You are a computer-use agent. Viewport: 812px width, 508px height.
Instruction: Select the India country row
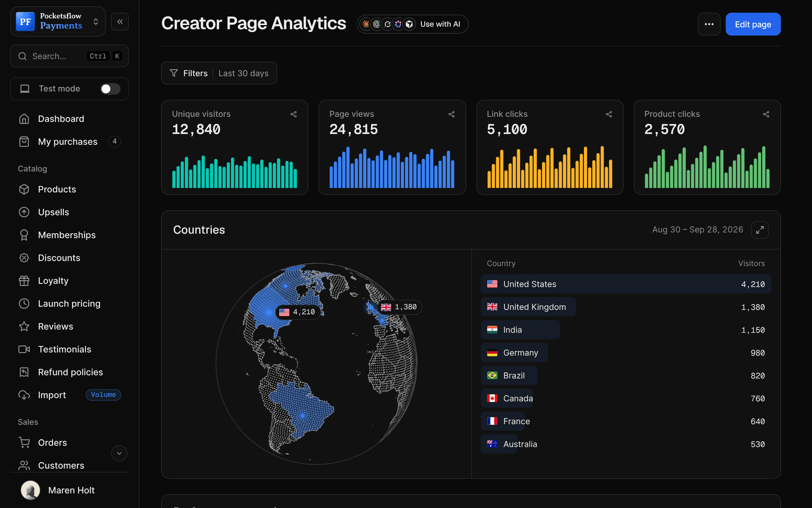[626, 330]
